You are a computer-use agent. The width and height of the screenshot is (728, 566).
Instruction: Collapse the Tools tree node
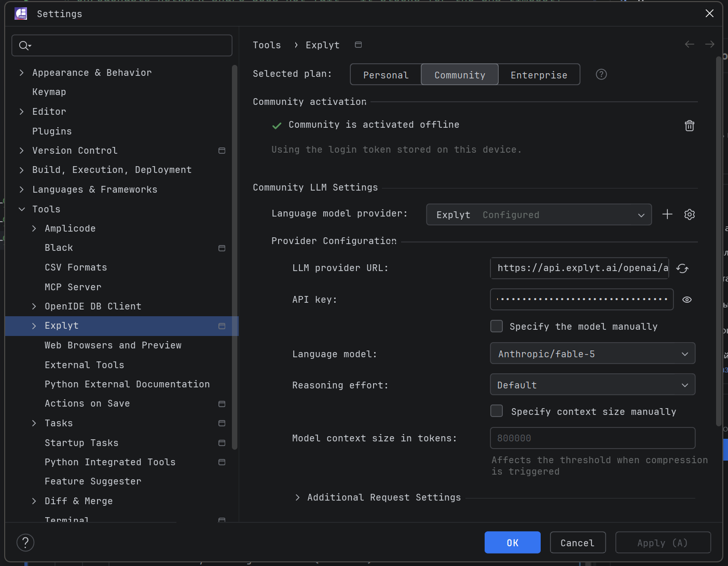click(x=21, y=209)
